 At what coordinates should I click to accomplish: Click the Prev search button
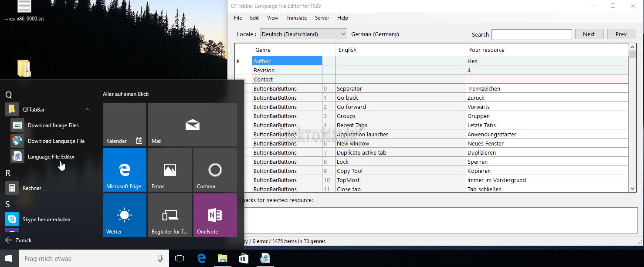621,34
